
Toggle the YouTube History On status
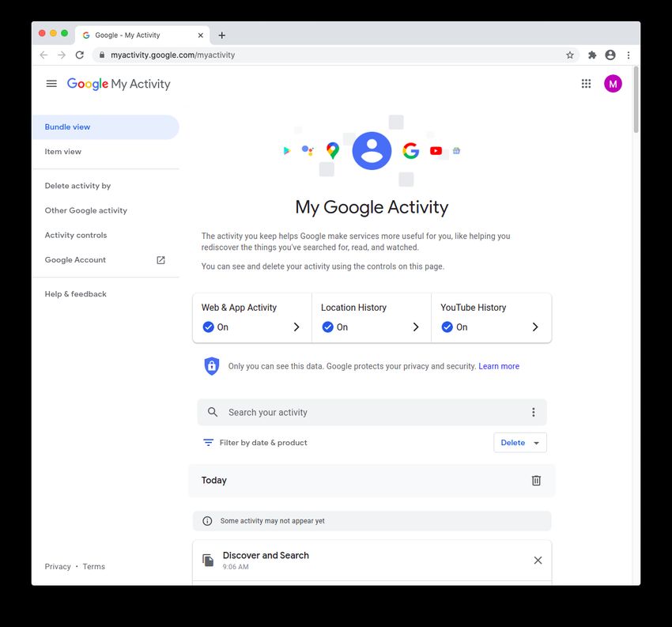[x=455, y=327]
